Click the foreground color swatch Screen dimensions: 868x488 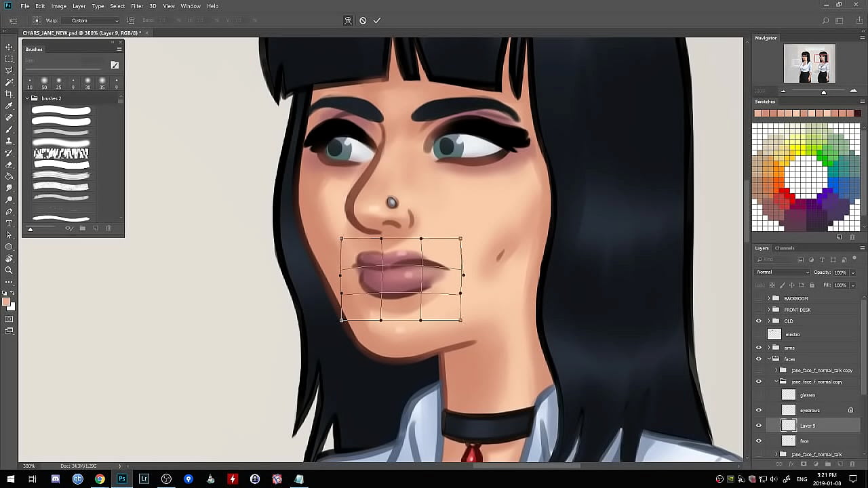click(6, 302)
